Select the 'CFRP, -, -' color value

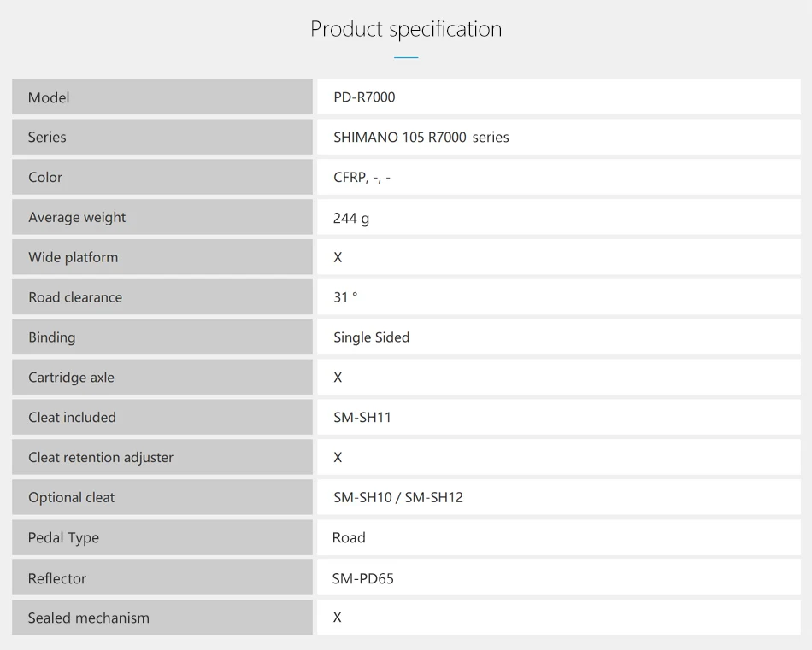coord(362,178)
